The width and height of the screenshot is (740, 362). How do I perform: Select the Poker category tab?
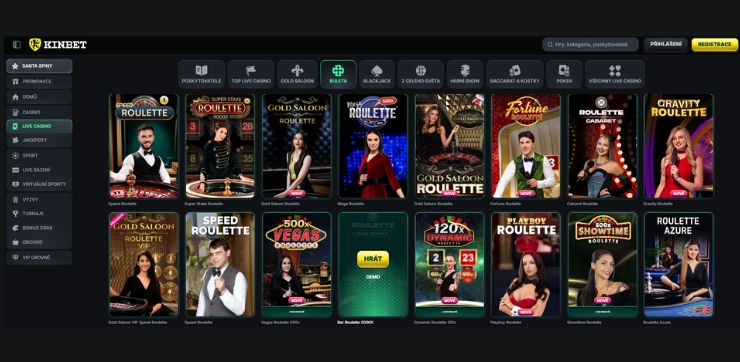point(564,75)
